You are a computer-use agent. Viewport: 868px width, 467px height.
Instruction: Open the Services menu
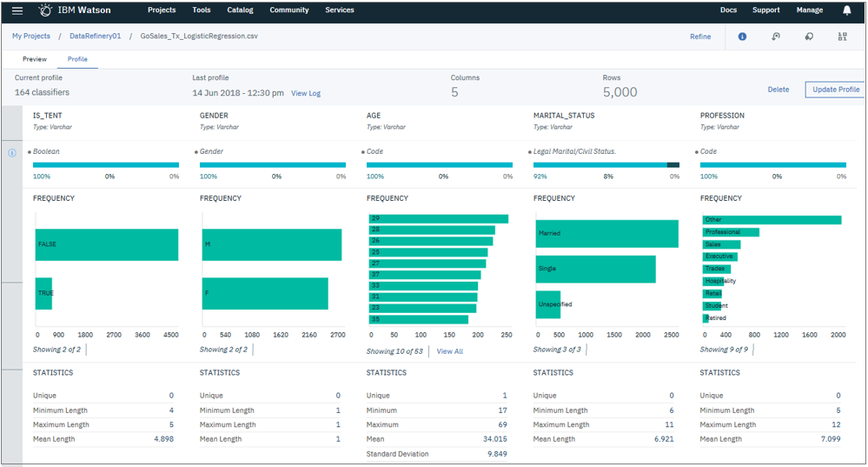(x=340, y=10)
